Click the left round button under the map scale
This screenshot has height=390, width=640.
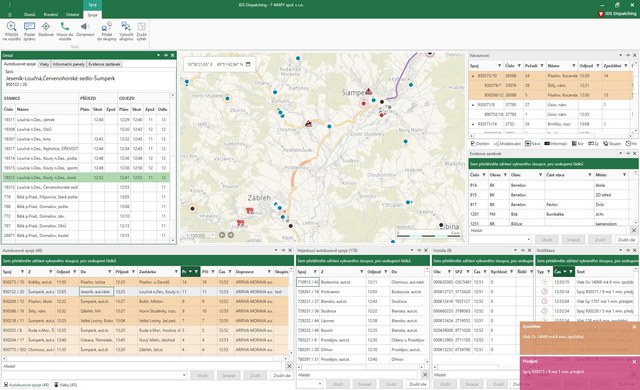click(222, 235)
